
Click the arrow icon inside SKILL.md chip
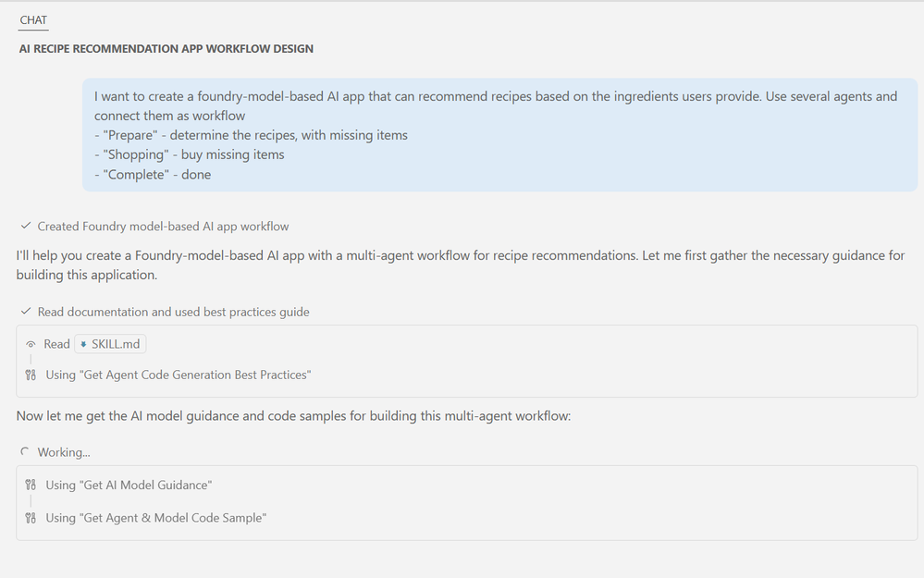(83, 344)
